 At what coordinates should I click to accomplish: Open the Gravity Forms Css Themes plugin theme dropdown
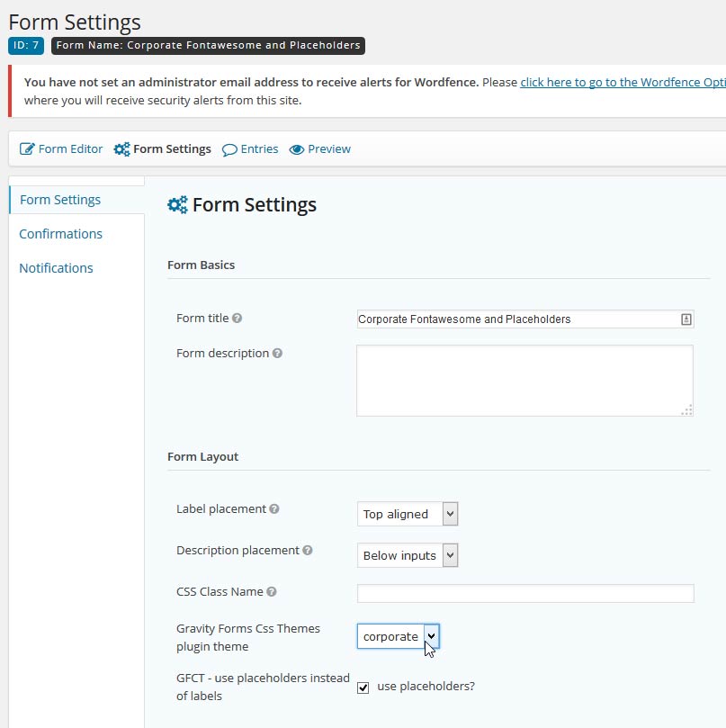click(x=398, y=636)
